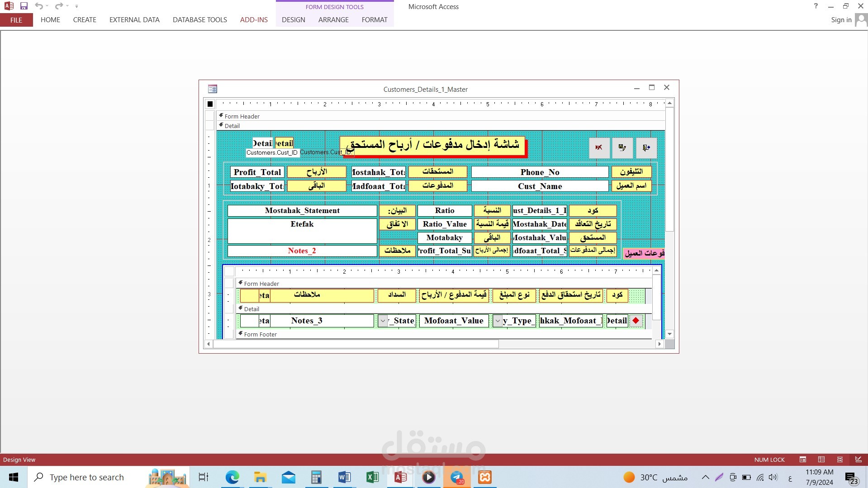Open XAMPP from the taskbar
Screen dimensions: 868x488
tap(485, 477)
